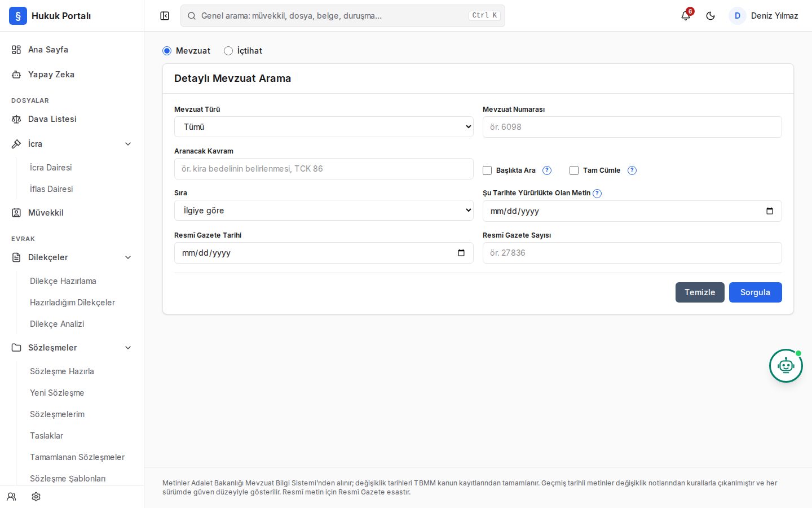Click the Aranacak Kavram input field
Image resolution: width=812 pixels, height=508 pixels.
tap(324, 169)
